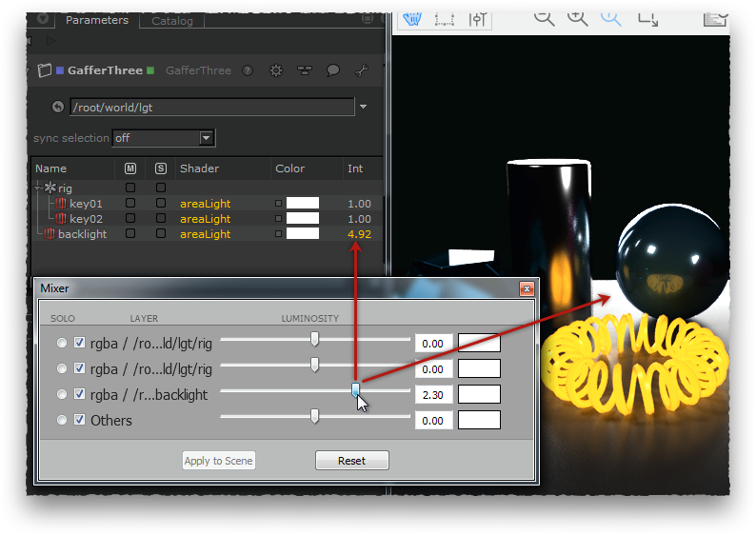Click the help question mark icon

(248, 70)
